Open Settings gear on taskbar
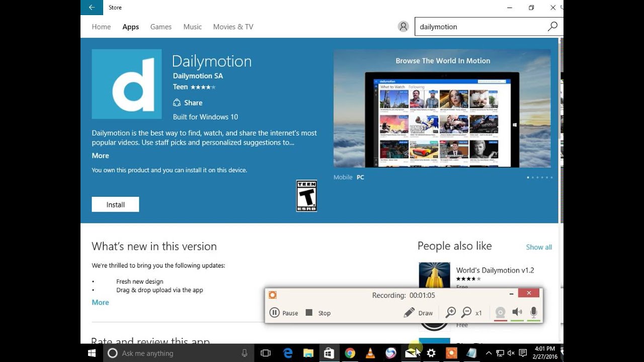This screenshot has width=644, height=362. [x=431, y=353]
